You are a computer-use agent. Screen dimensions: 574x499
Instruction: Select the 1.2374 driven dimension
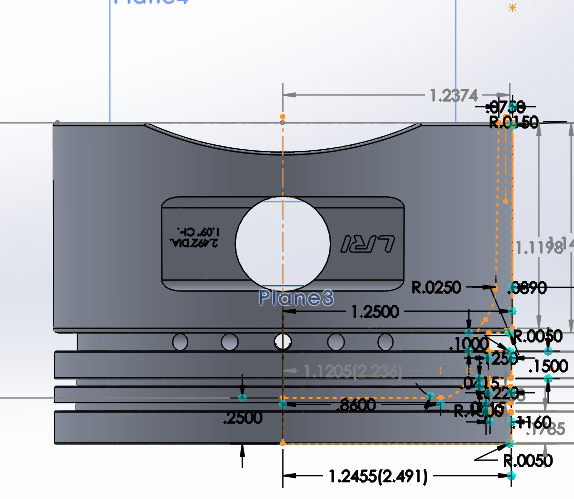[454, 96]
